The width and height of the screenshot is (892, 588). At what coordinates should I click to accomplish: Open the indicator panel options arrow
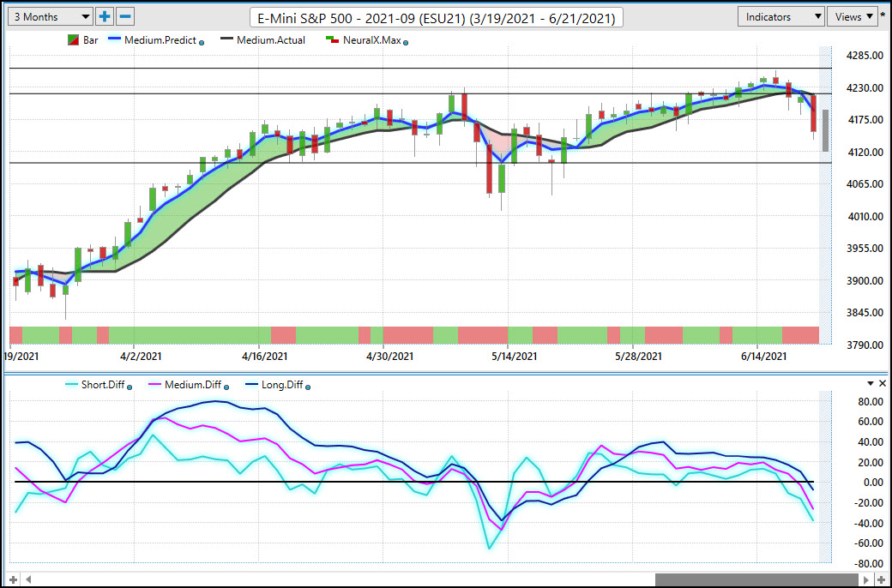click(871, 384)
